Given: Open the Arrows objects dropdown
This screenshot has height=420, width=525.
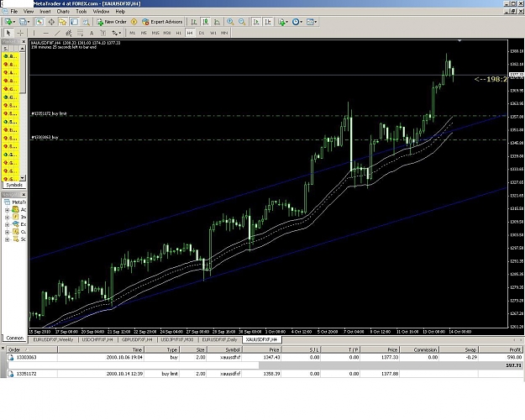Looking at the screenshot, I should [116, 33].
